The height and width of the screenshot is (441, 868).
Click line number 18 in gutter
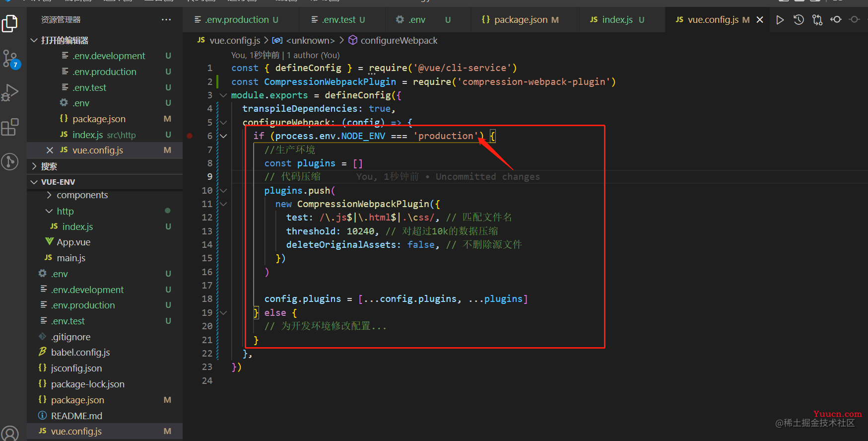point(207,299)
